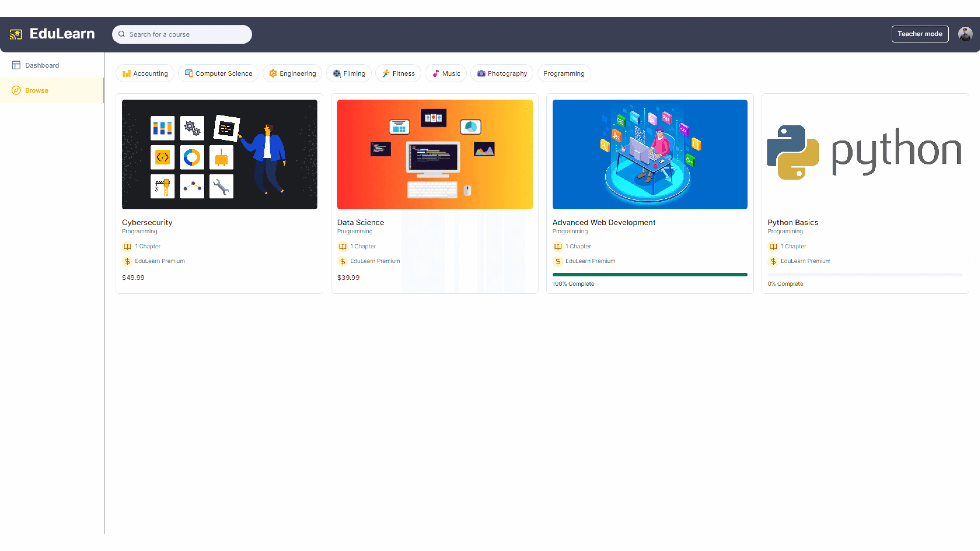Filter courses by Filming category
Image resolution: width=980 pixels, height=551 pixels.
coord(349,73)
